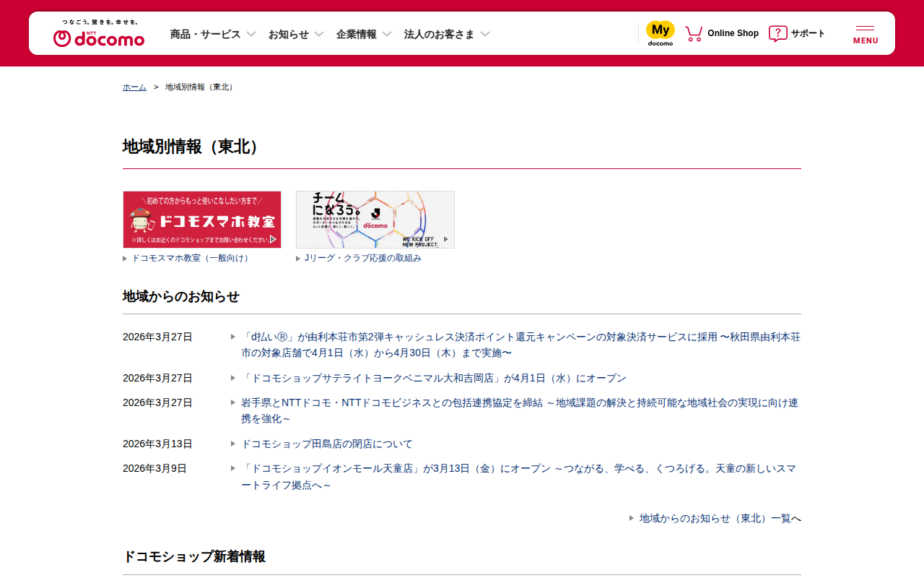
Task: Open the MENU hamburger icon
Action: pos(866,34)
